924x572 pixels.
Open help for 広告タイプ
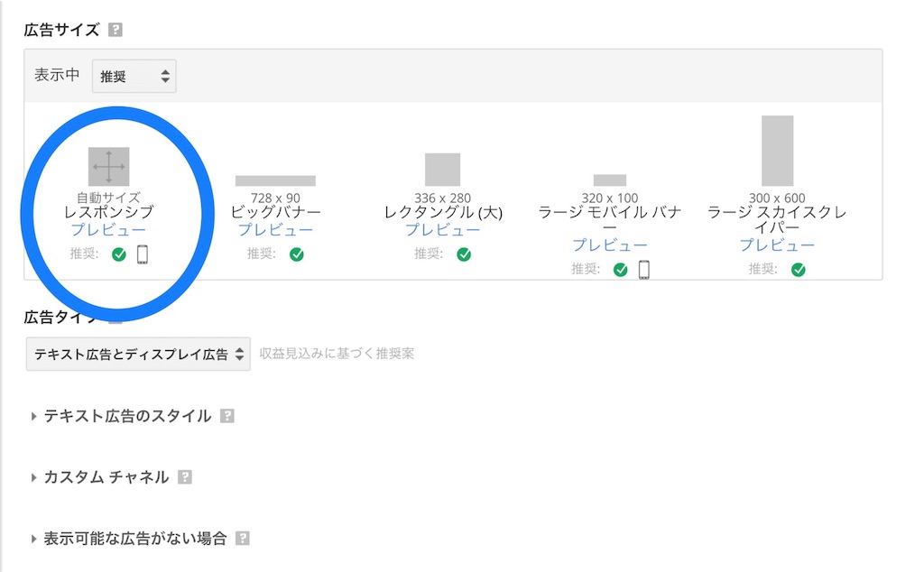114,318
